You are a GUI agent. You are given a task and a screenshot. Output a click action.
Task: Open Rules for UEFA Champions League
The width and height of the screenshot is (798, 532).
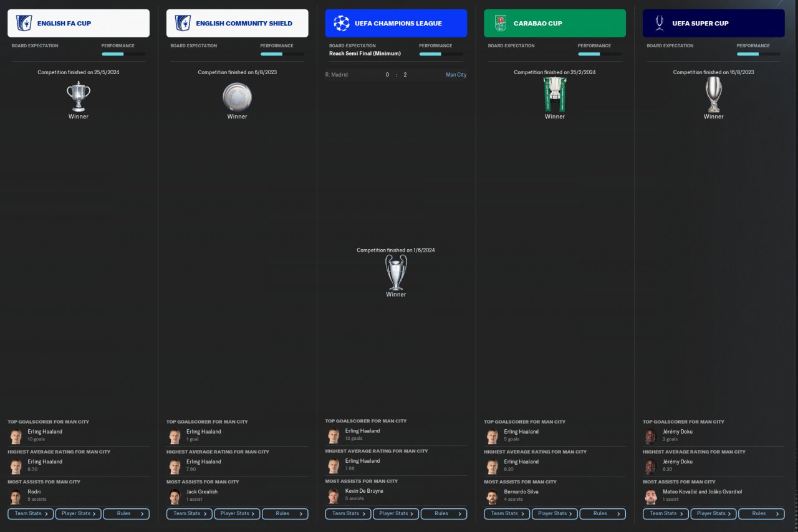click(444, 514)
